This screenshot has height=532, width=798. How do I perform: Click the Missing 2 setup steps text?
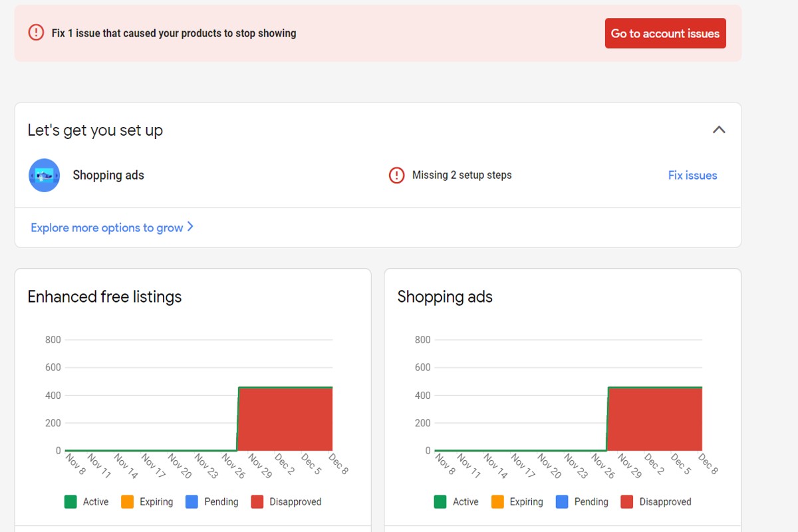point(462,176)
